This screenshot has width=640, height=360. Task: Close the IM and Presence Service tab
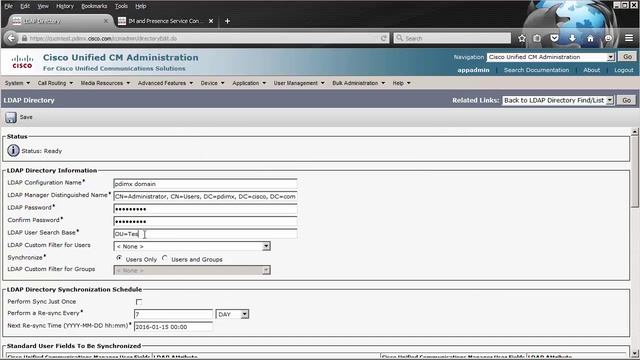click(x=211, y=21)
